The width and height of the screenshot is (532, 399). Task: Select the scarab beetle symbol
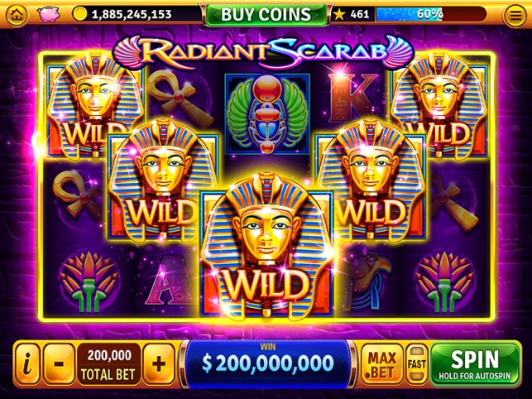(x=267, y=113)
